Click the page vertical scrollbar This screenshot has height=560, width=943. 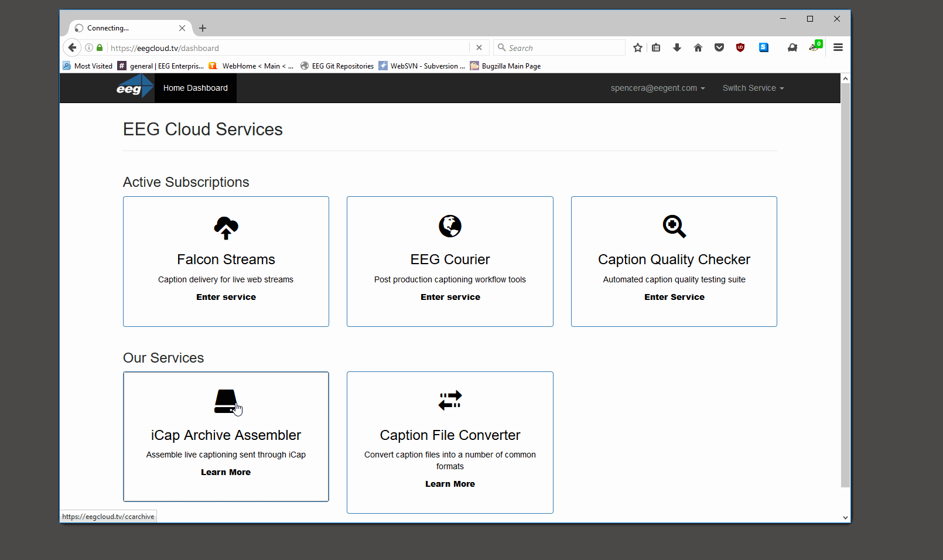845,281
